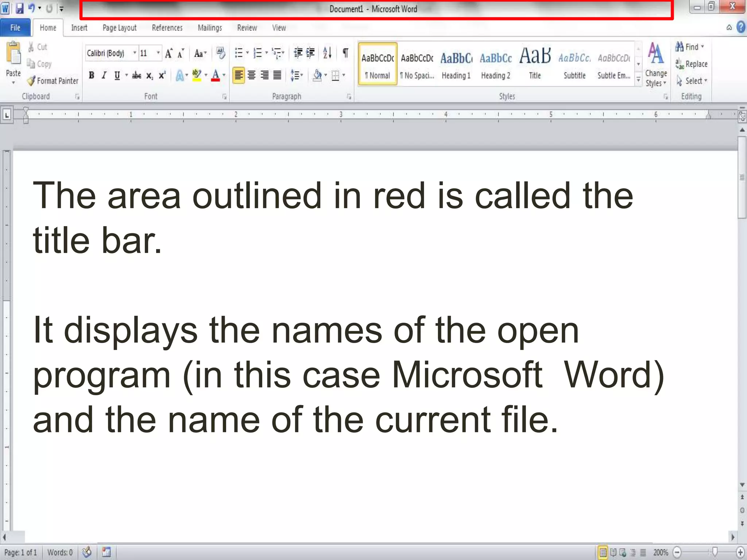Viewport: 747px width, 560px height.
Task: Click the Select button in Editing
Action: click(x=692, y=81)
